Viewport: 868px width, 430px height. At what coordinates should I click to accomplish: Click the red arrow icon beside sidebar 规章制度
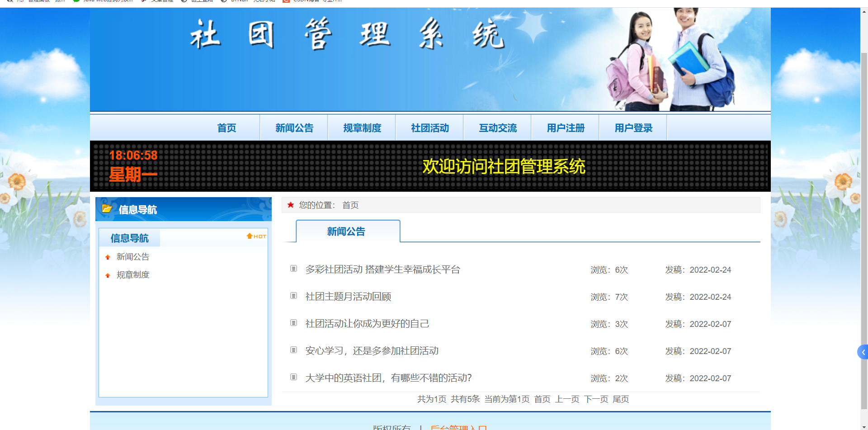tap(108, 275)
